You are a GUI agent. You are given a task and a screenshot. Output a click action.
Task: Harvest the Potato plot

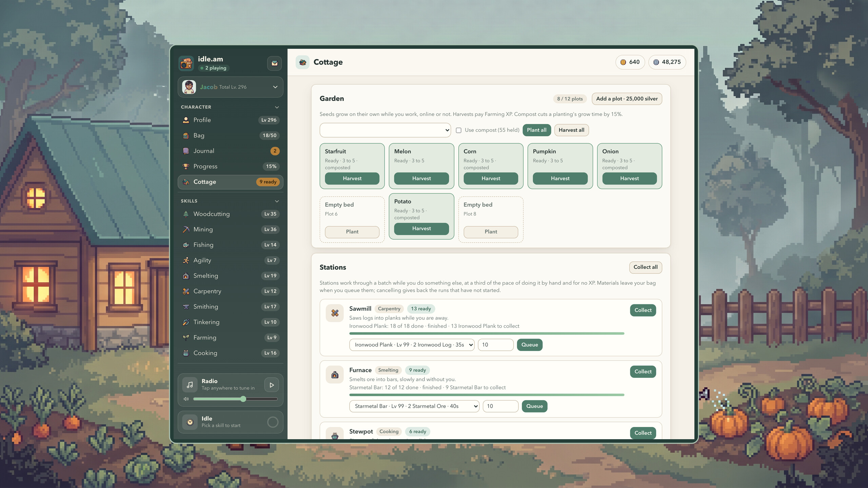point(421,228)
